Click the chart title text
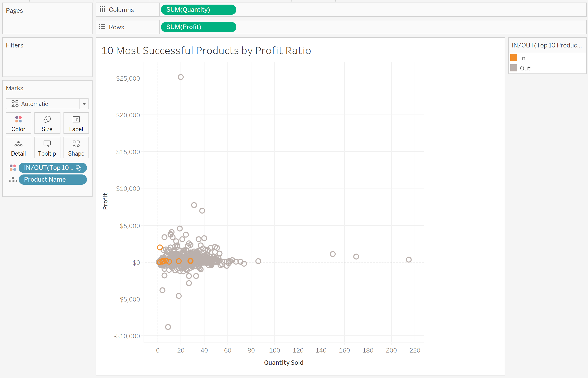Screen dimensions: 588x378 [206, 51]
